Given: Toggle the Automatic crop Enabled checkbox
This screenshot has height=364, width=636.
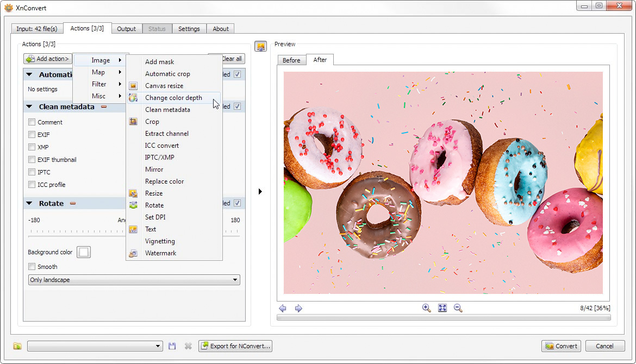Looking at the screenshot, I should [238, 74].
